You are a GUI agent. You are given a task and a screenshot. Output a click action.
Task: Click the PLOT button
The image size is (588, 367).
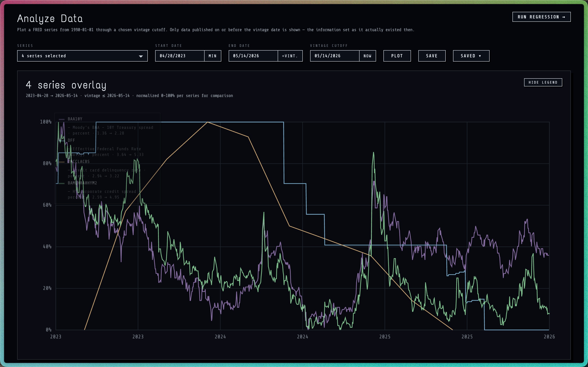pos(397,56)
